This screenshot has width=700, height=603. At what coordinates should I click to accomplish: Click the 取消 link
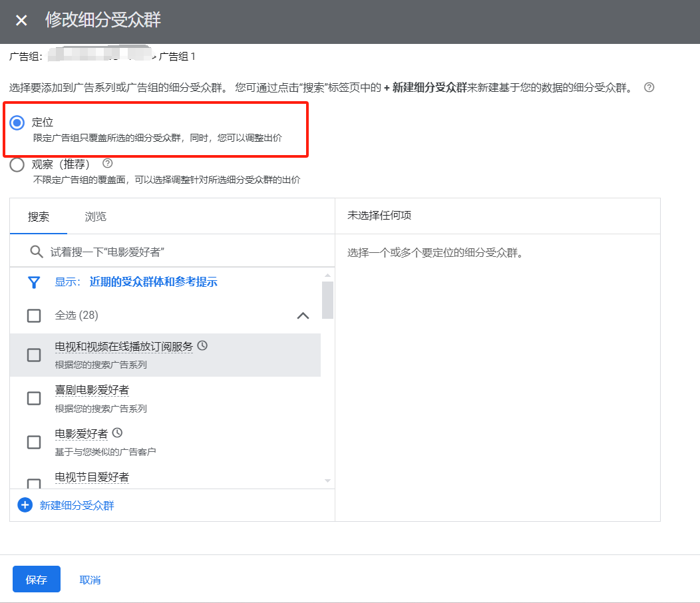tap(90, 580)
